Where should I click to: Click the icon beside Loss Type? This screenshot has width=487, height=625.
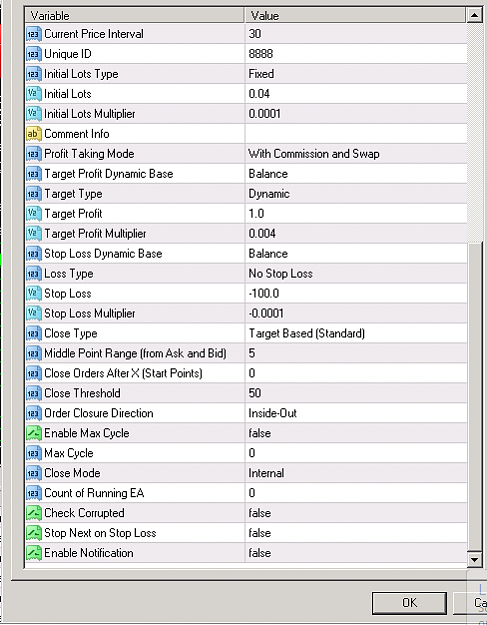click(34, 273)
